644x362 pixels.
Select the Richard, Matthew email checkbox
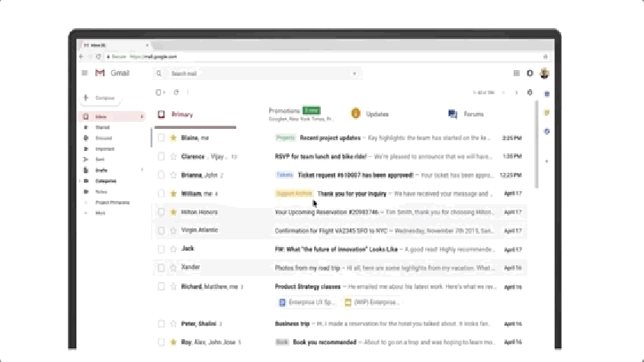161,287
